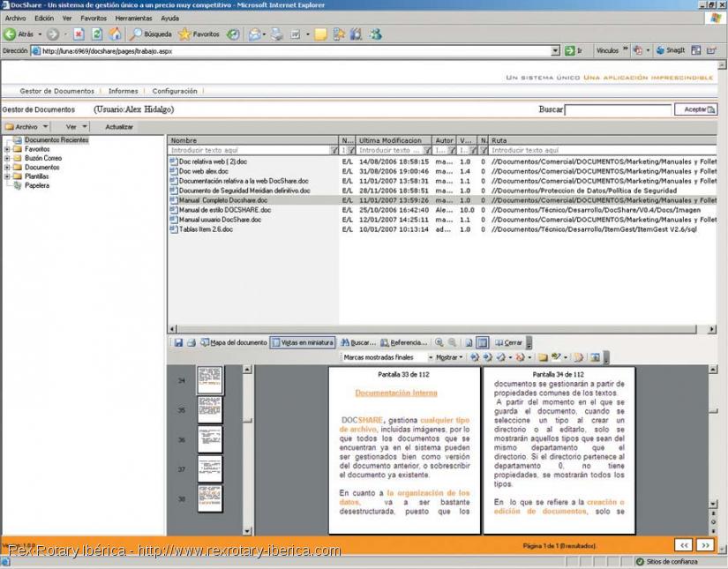Image resolution: width=728 pixels, height=569 pixels.
Task: Click the Ruta filter text field
Action: 603,150
